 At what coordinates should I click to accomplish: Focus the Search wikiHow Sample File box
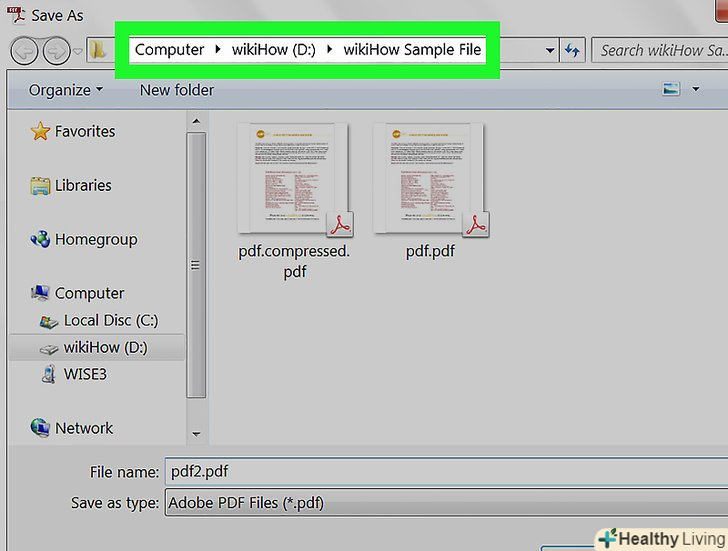(659, 50)
